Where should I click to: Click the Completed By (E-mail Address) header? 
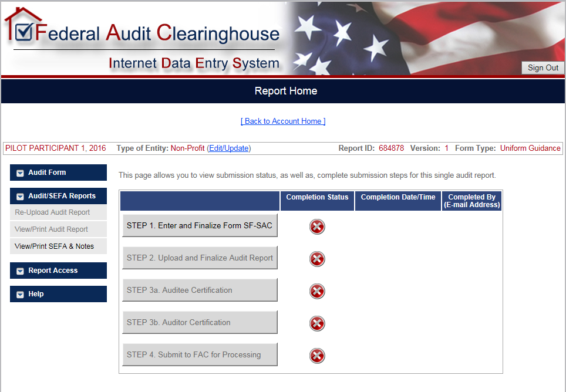pos(472,201)
